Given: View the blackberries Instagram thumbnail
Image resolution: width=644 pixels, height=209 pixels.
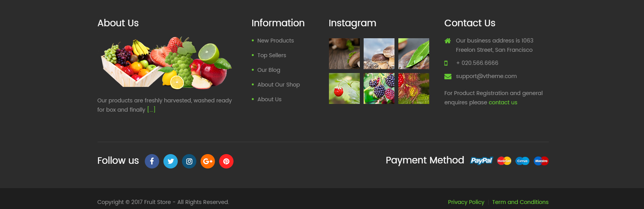Looking at the screenshot, I should pos(379,88).
